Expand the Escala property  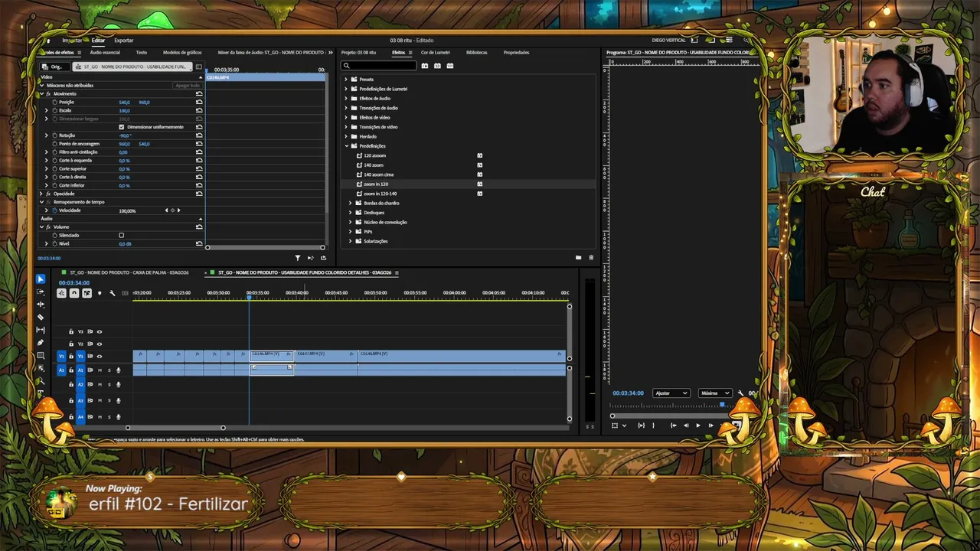[x=47, y=110]
